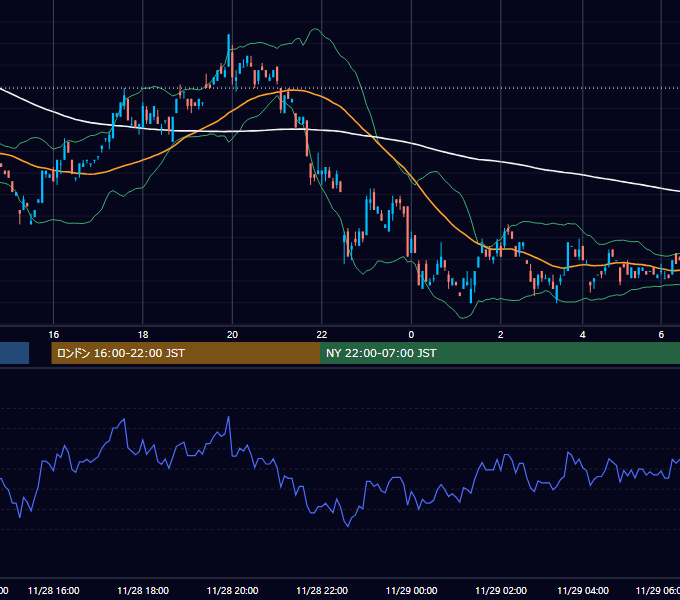This screenshot has height=600, width=680.
Task: Click the 11/29 02:00 date label
Action: pos(501,590)
